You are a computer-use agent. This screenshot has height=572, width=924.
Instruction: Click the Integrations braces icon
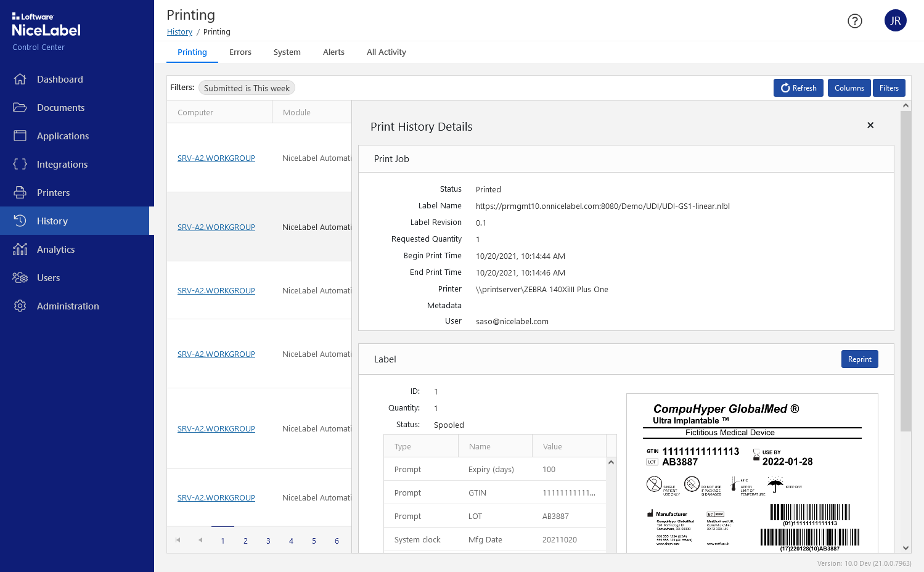pyautogui.click(x=20, y=164)
